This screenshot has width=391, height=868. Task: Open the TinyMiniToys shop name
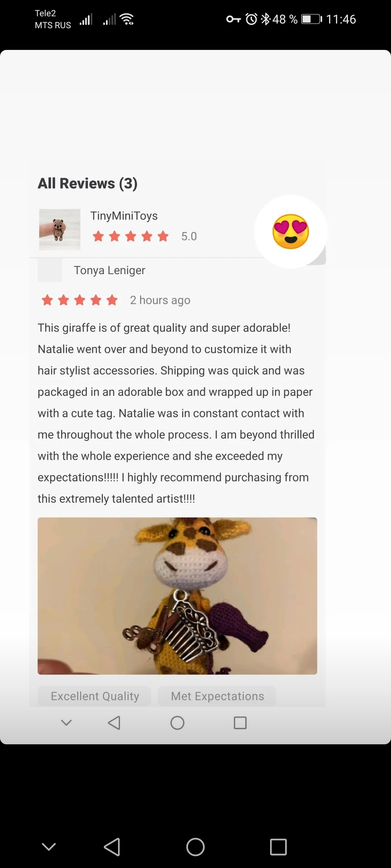coord(124,216)
